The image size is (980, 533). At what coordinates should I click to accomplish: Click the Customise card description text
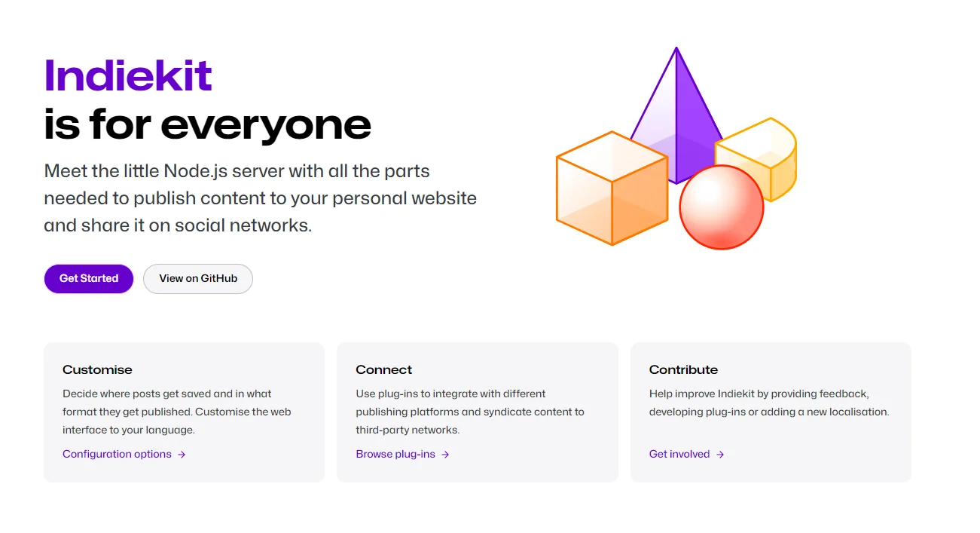[176, 412]
